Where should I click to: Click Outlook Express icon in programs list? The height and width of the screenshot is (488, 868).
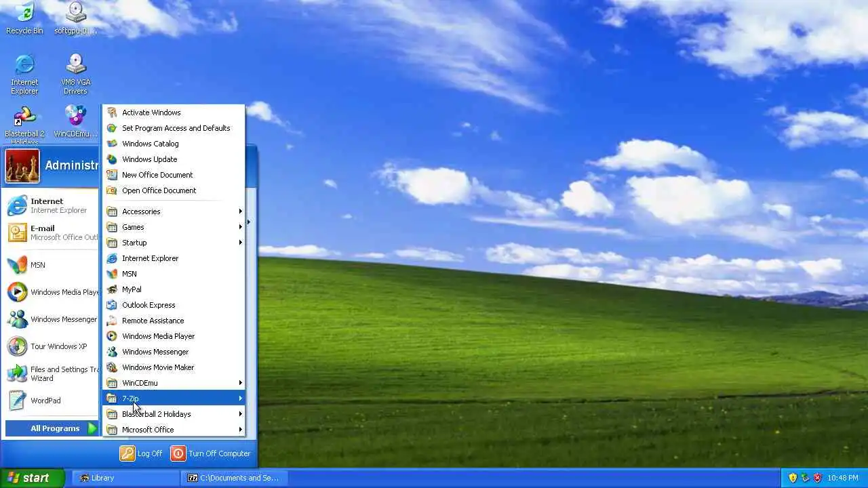pyautogui.click(x=112, y=305)
